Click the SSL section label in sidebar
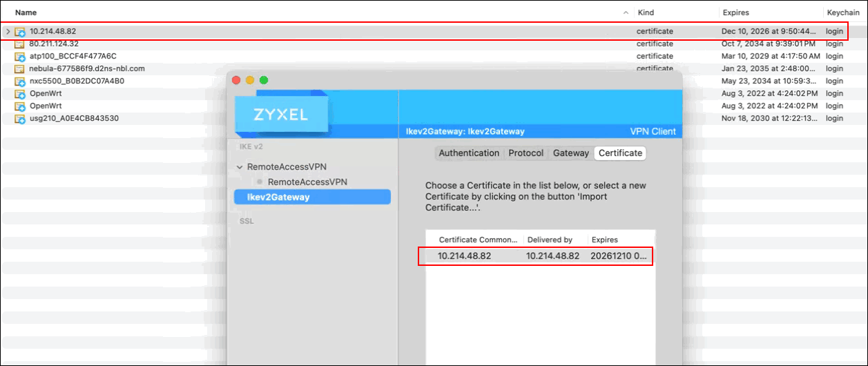This screenshot has width=868, height=366. click(247, 221)
